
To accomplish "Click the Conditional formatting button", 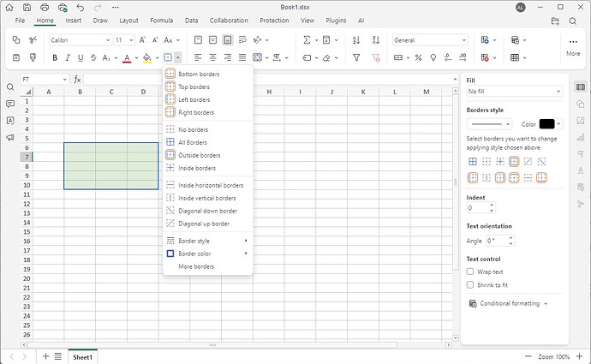I will 510,303.
